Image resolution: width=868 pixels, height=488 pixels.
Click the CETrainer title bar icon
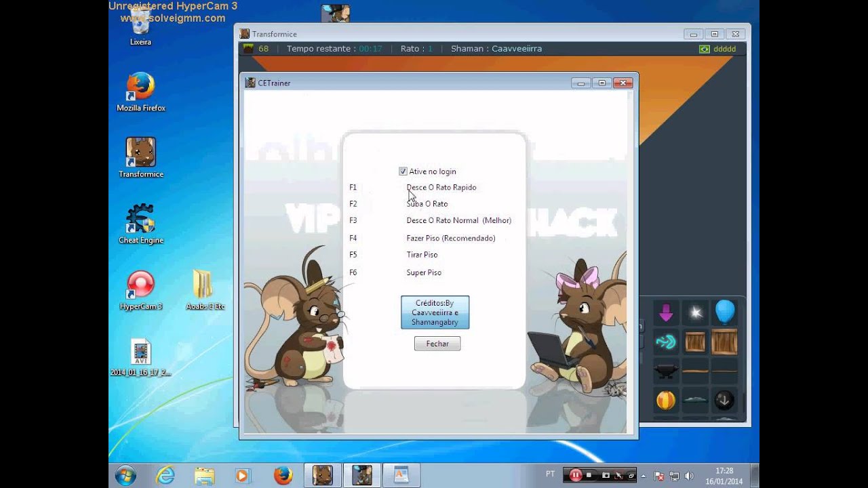click(x=250, y=83)
